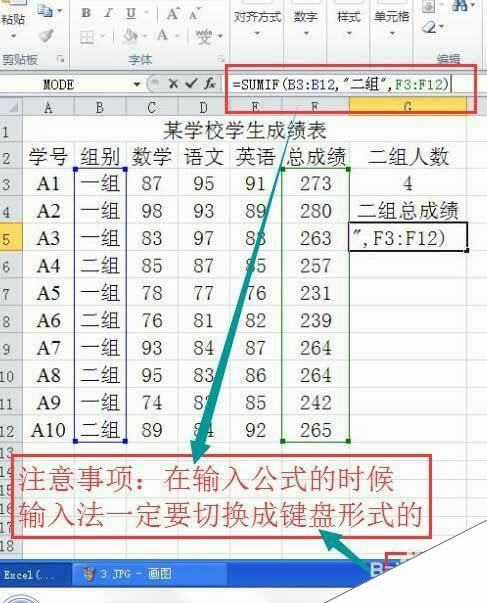
Task: Click the Borders icon
Action: point(87,37)
